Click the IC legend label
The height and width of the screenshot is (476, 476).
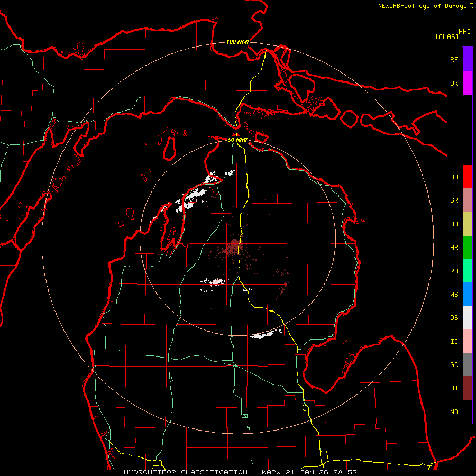pos(454,342)
